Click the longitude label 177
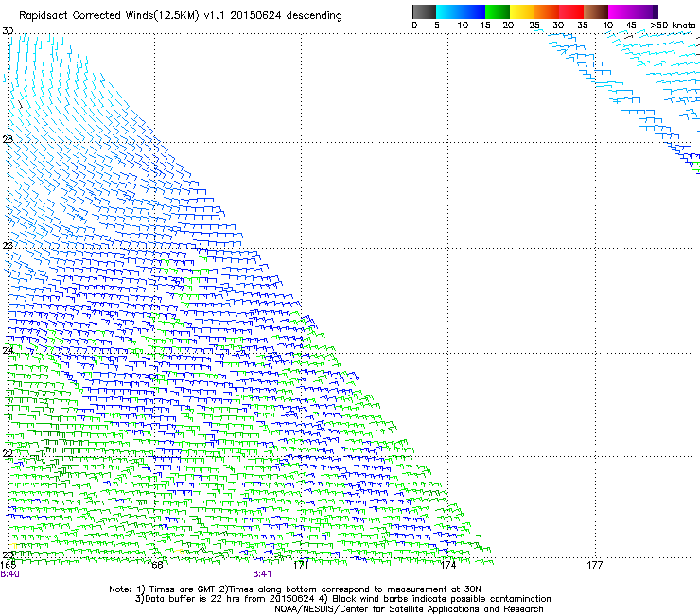 click(x=595, y=566)
